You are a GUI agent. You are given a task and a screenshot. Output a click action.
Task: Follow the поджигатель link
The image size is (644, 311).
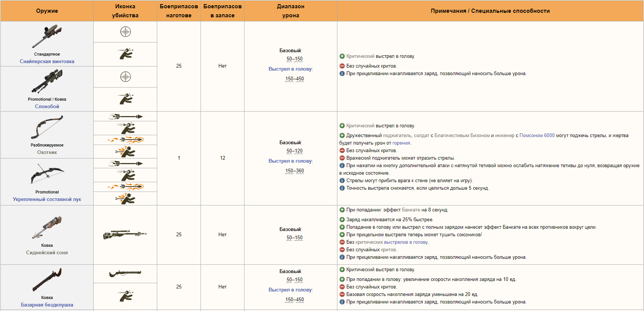[x=397, y=135]
